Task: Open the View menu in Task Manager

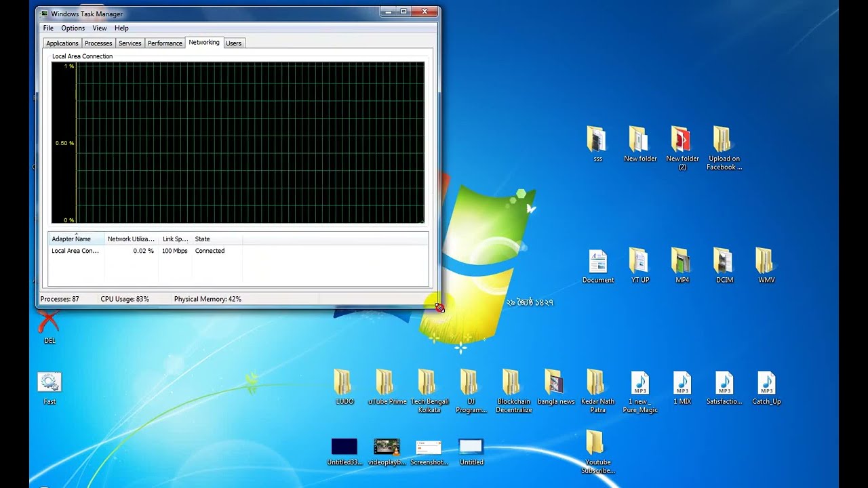Action: 100,28
